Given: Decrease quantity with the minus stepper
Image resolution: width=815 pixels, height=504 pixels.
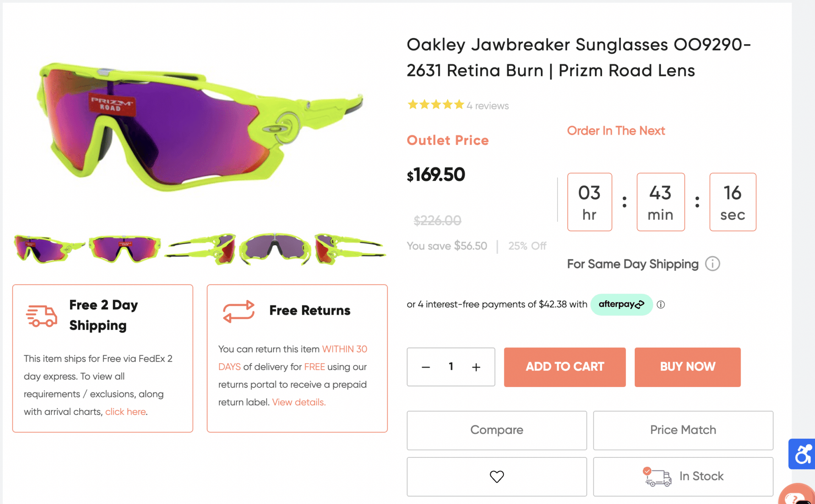Looking at the screenshot, I should pyautogui.click(x=425, y=367).
